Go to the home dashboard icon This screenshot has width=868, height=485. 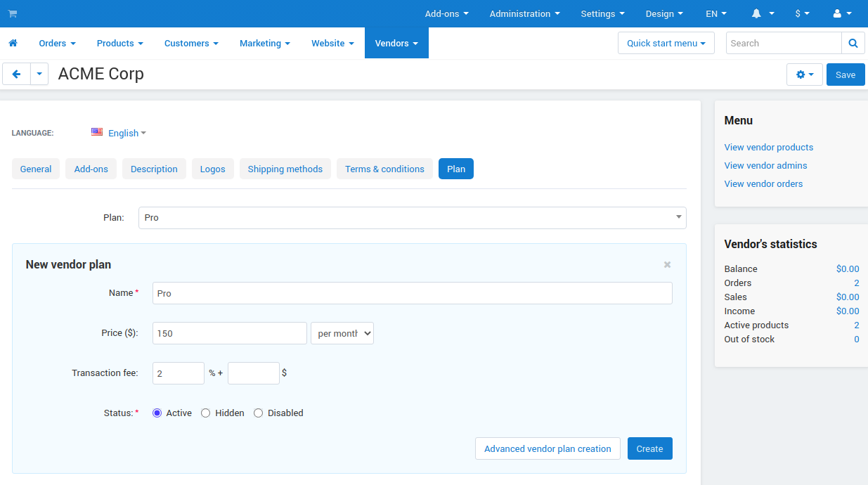pos(13,43)
